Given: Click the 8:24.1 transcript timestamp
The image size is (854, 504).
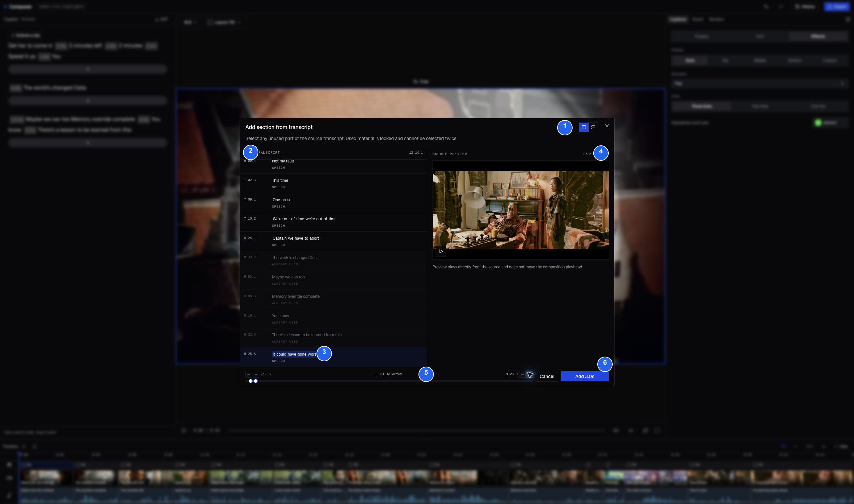Looking at the screenshot, I should click(250, 238).
